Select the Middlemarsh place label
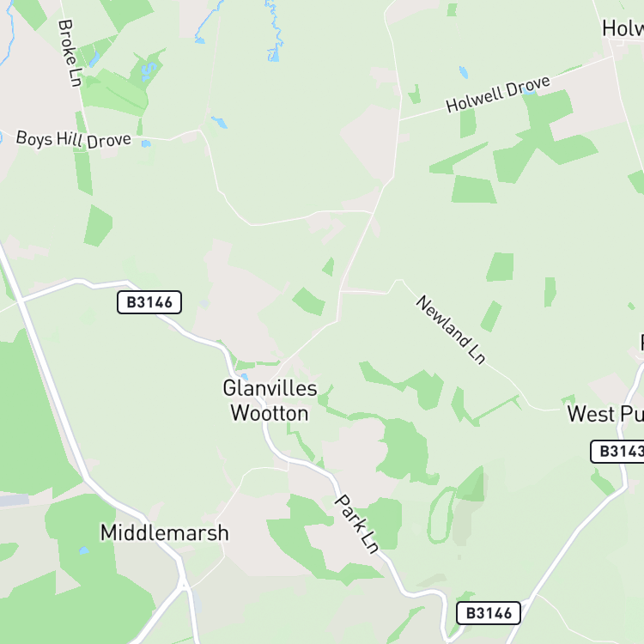Screen dimensions: 644x644 point(164,532)
